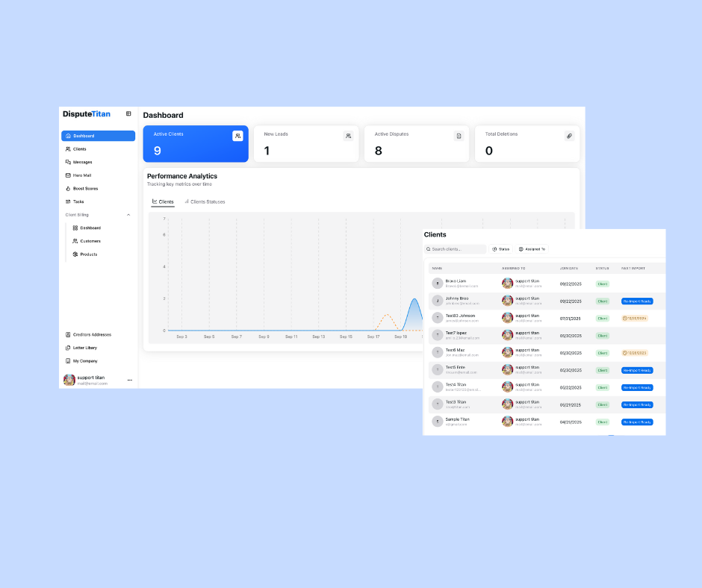This screenshot has width=702, height=588.
Task: Open the Status filter dropdown
Action: point(500,248)
